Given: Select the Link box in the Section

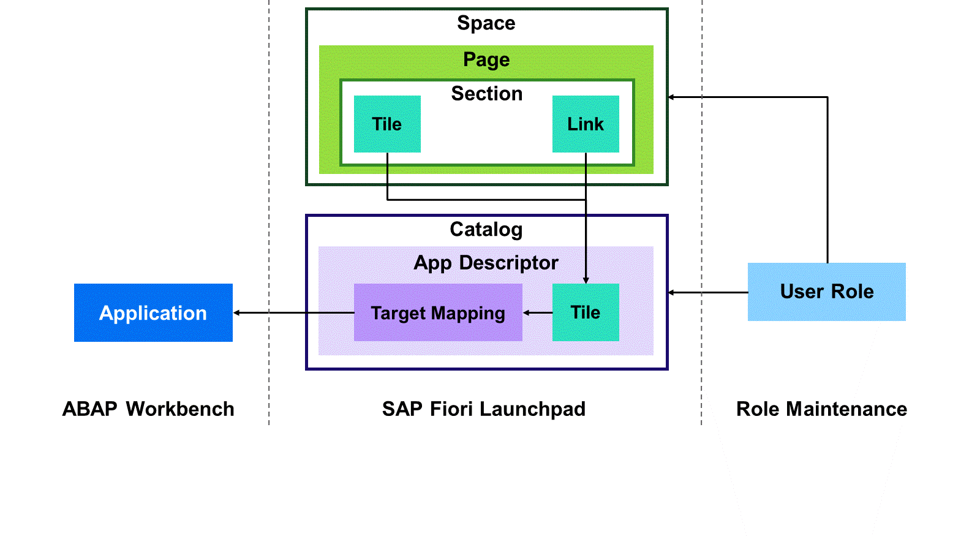Looking at the screenshot, I should (x=586, y=124).
